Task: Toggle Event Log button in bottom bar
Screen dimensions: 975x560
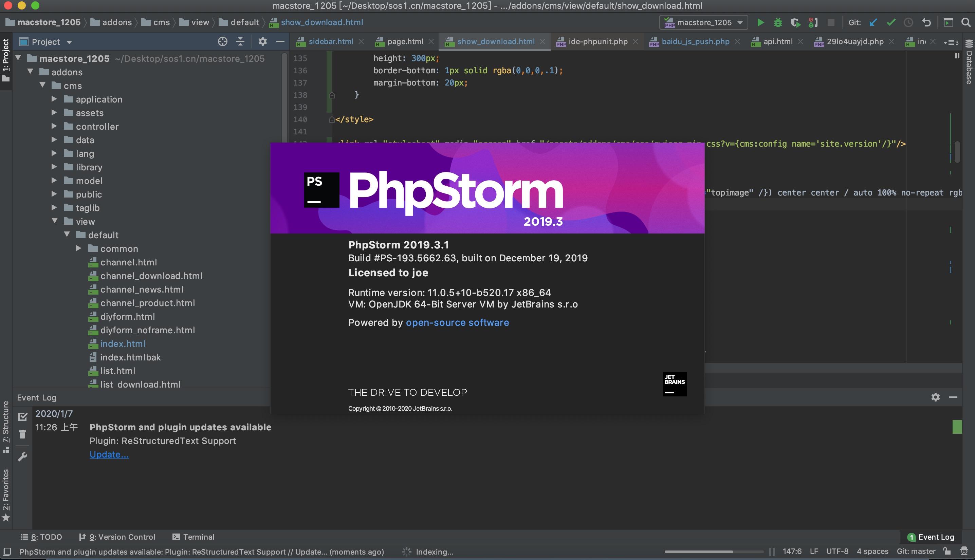Action: tap(931, 537)
